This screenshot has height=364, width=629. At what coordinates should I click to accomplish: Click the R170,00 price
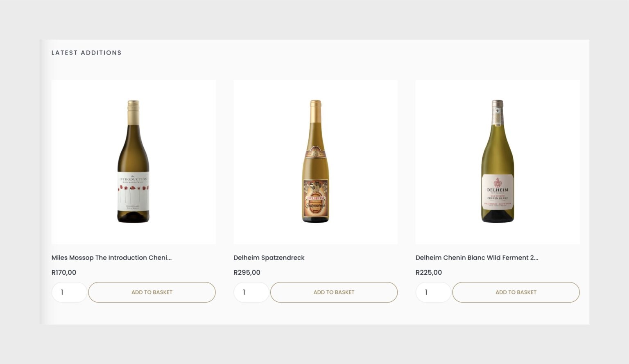click(64, 273)
